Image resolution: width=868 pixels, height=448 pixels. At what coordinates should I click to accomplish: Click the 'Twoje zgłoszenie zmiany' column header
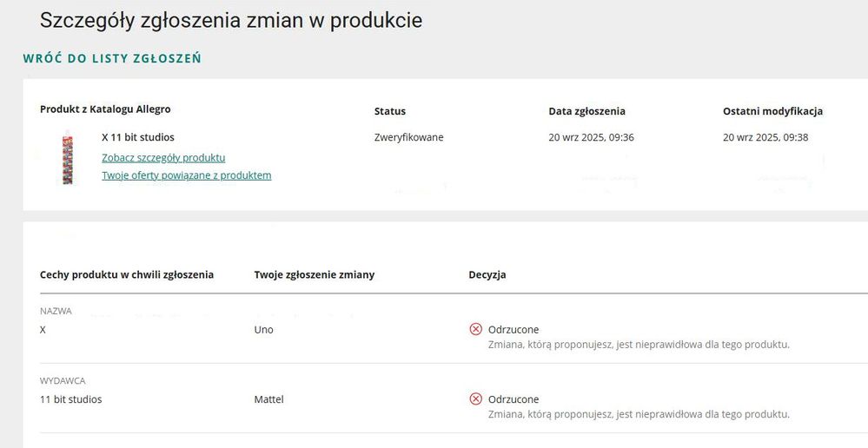315,274
